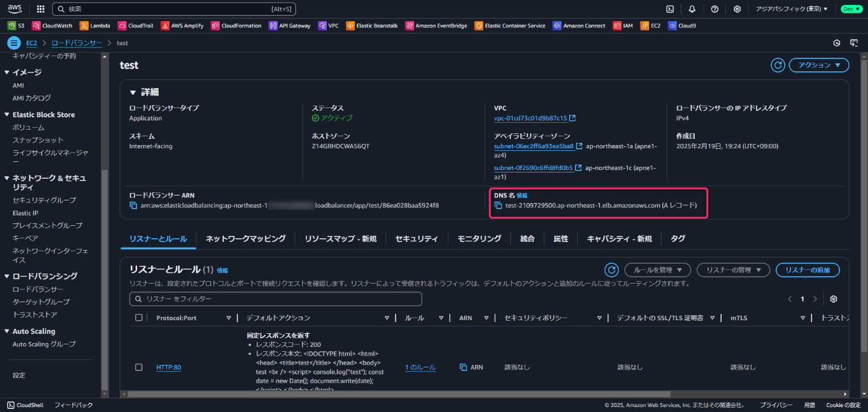Open リスナーの管理 dropdown
The height and width of the screenshot is (412, 868).
tap(733, 270)
